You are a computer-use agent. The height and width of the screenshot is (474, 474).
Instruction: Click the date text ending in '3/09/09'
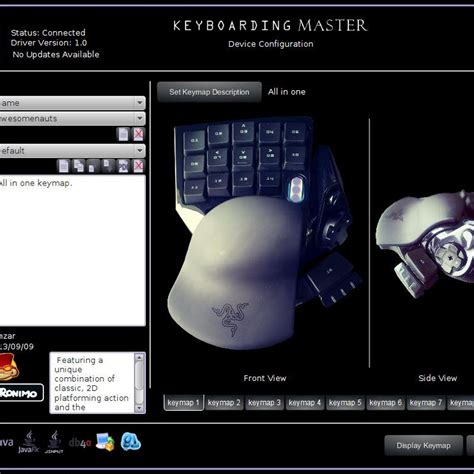[17, 347]
